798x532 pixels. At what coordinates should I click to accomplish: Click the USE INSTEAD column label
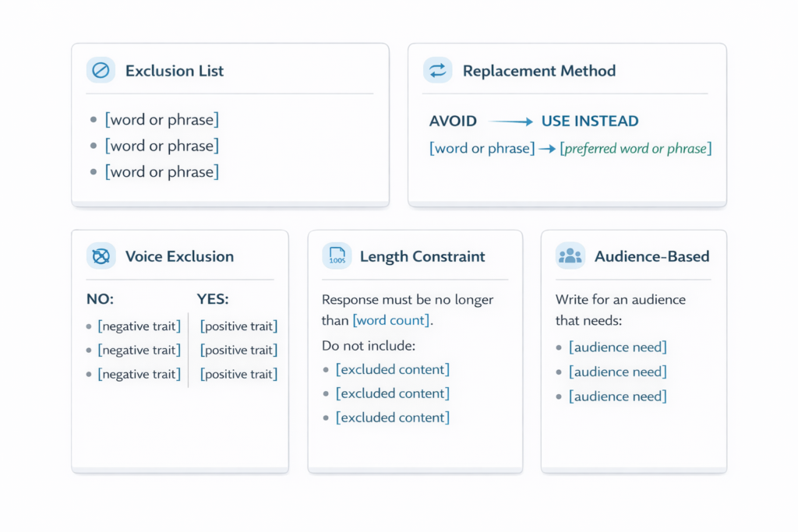click(590, 122)
